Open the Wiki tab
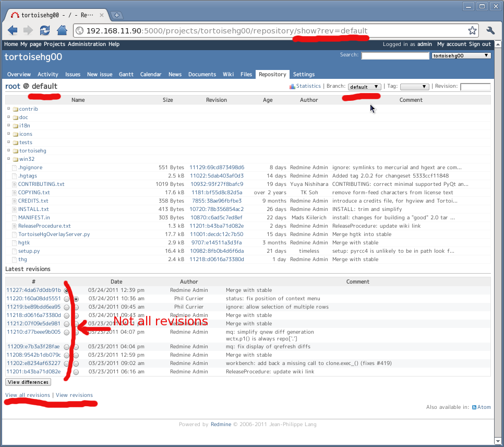504x447 pixels. pos(228,74)
